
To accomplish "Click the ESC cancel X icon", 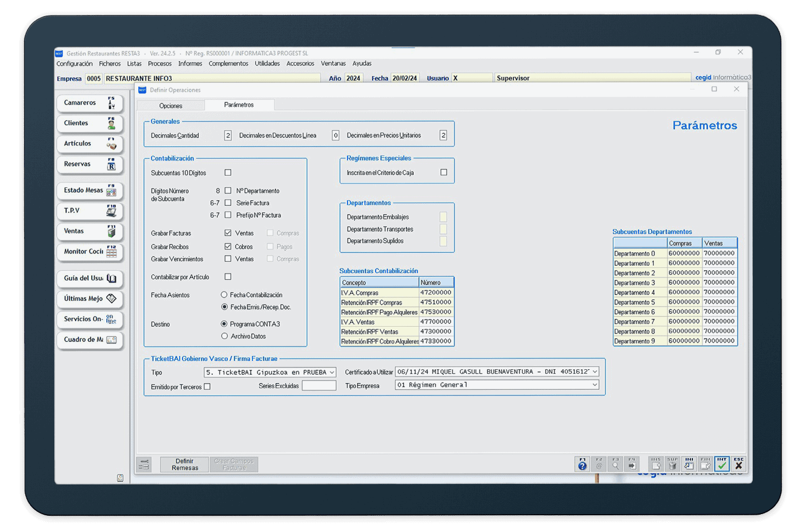I will pyautogui.click(x=739, y=464).
